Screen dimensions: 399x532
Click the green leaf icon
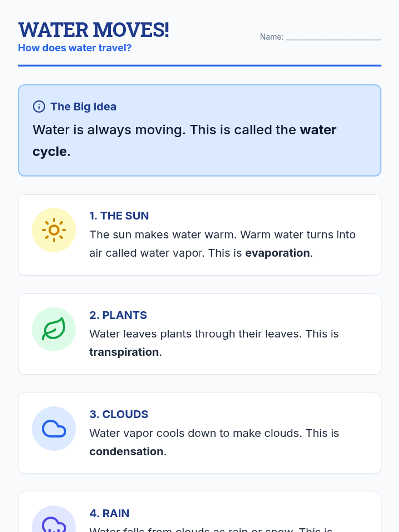pyautogui.click(x=54, y=329)
